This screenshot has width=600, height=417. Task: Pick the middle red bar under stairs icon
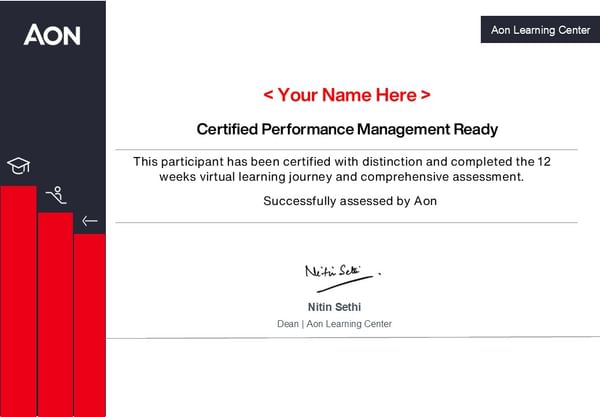tap(55, 315)
